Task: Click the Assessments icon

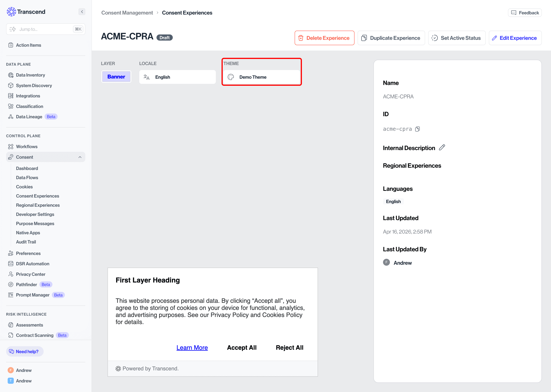Action: click(x=11, y=325)
